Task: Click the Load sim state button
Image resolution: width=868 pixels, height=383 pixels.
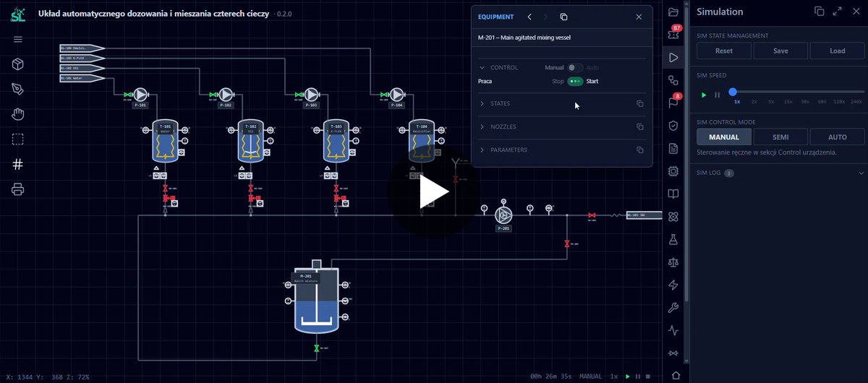Action: pyautogui.click(x=838, y=51)
